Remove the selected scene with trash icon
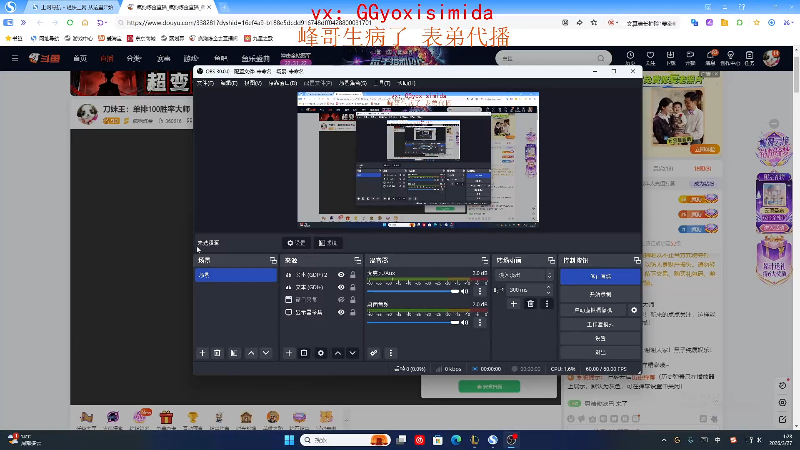The width and height of the screenshot is (800, 450). tap(217, 353)
